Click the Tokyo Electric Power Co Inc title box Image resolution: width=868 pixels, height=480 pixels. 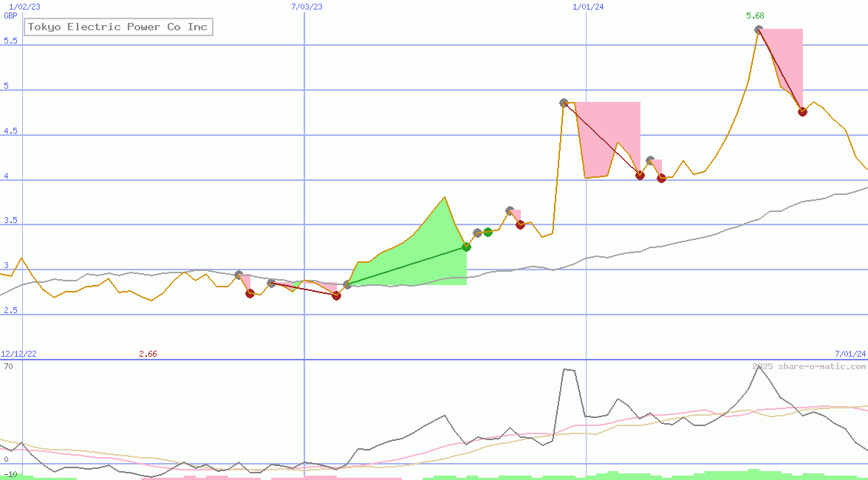(x=118, y=27)
